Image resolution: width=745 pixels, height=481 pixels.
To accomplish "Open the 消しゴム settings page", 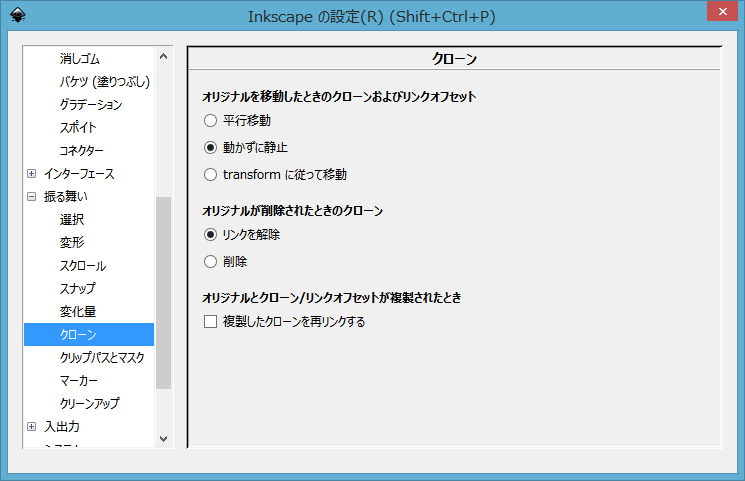I will pyautogui.click(x=79, y=59).
